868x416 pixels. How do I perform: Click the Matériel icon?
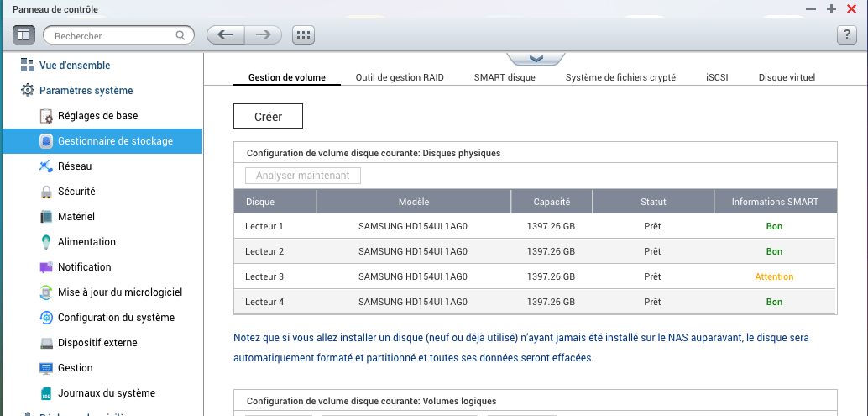pos(46,217)
